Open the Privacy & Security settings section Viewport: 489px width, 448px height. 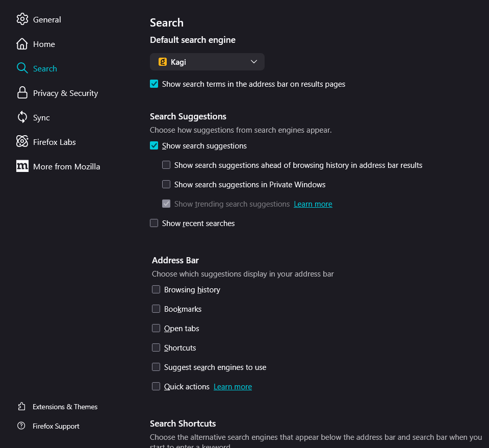65,93
